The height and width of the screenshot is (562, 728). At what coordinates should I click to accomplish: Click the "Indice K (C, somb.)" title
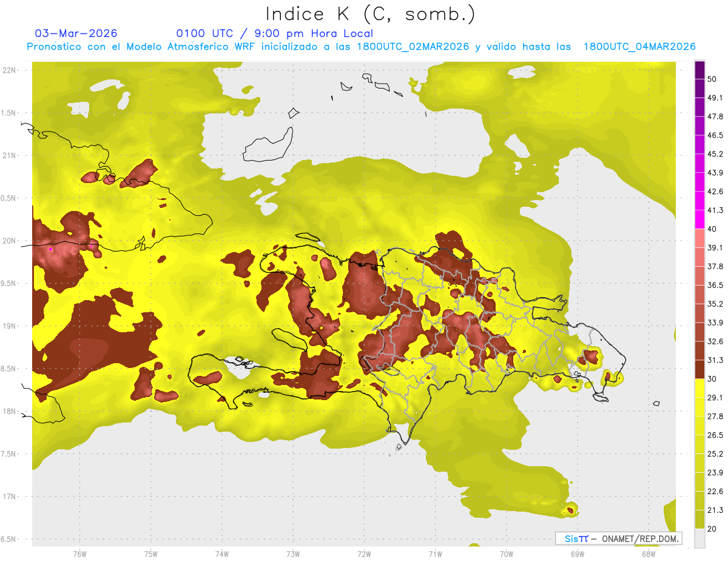click(370, 14)
